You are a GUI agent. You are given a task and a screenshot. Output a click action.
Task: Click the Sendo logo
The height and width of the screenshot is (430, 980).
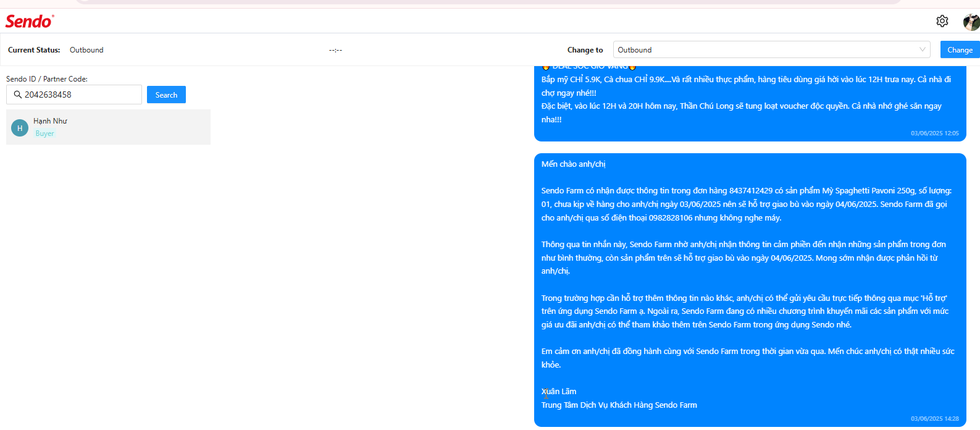tap(30, 22)
